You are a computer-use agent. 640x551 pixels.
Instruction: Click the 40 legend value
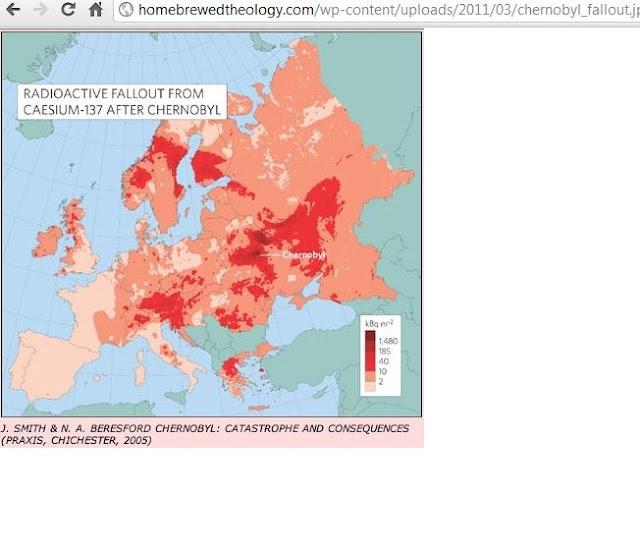pos(384,361)
